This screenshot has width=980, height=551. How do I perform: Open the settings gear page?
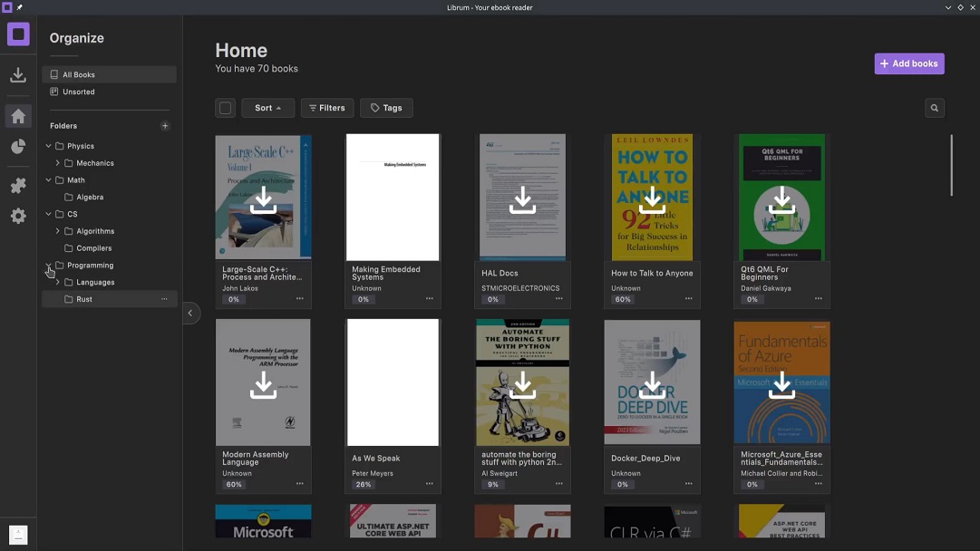[x=18, y=216]
